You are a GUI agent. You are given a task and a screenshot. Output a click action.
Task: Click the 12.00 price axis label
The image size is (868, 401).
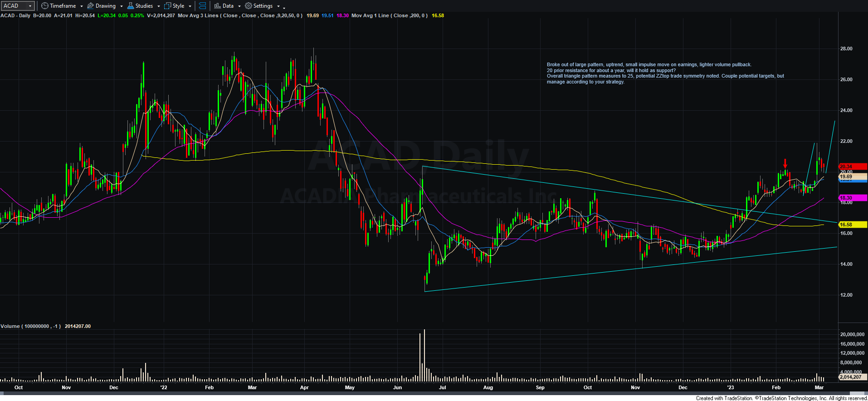pyautogui.click(x=846, y=295)
